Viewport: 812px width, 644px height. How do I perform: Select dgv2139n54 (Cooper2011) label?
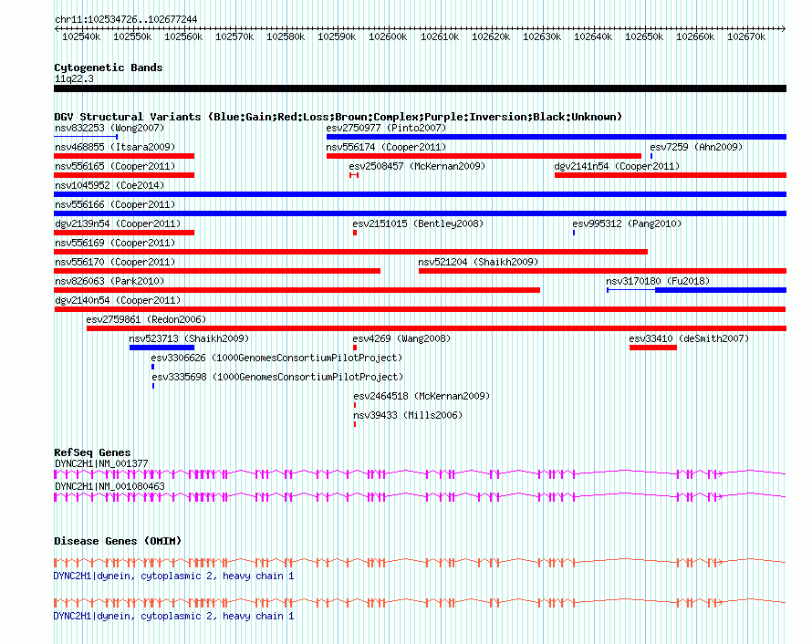(118, 223)
